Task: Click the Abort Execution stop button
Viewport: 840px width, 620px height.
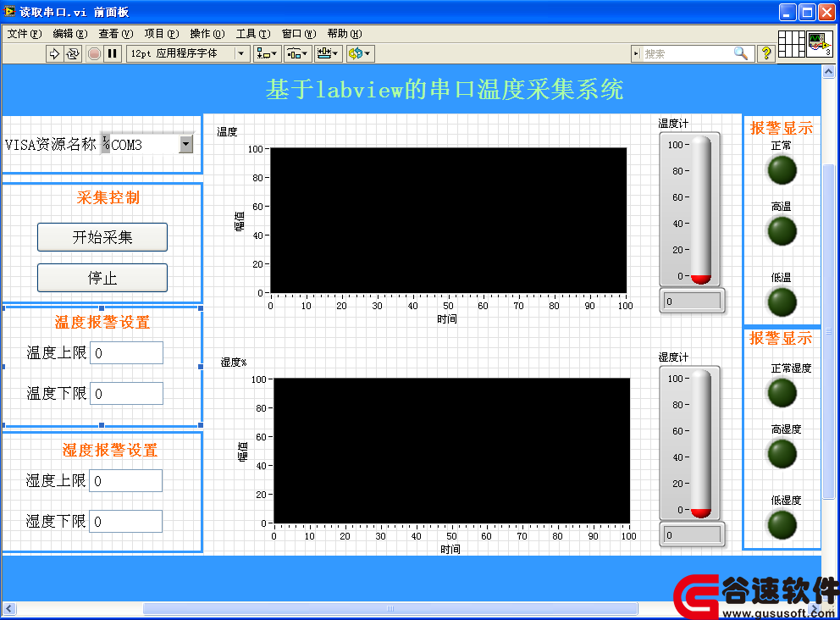Action: 94,53
